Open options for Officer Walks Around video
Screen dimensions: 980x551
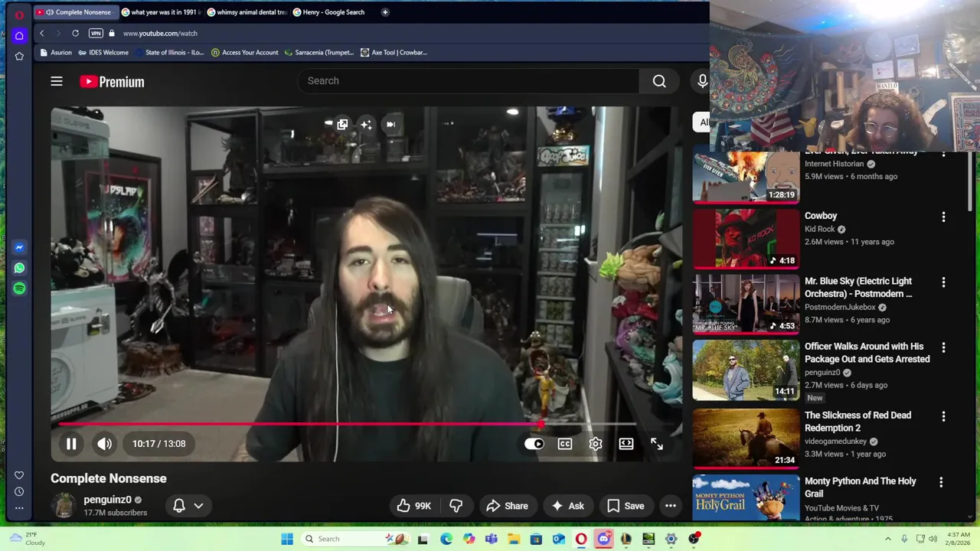click(943, 347)
